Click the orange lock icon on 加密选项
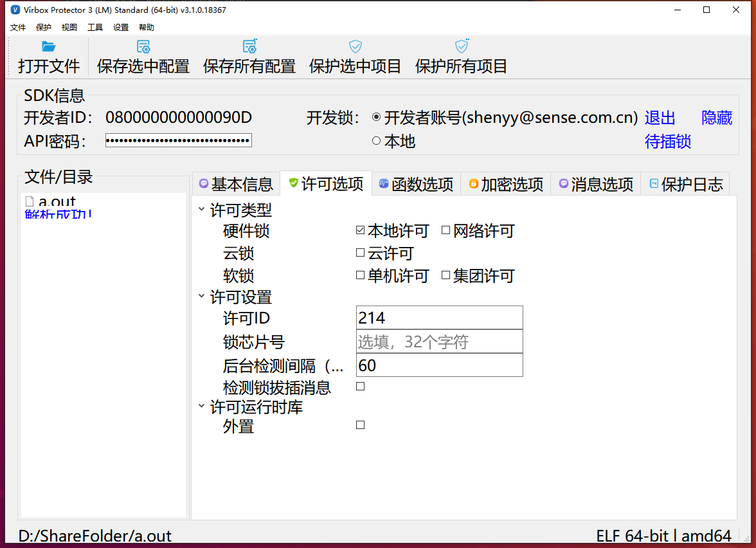 coord(473,183)
